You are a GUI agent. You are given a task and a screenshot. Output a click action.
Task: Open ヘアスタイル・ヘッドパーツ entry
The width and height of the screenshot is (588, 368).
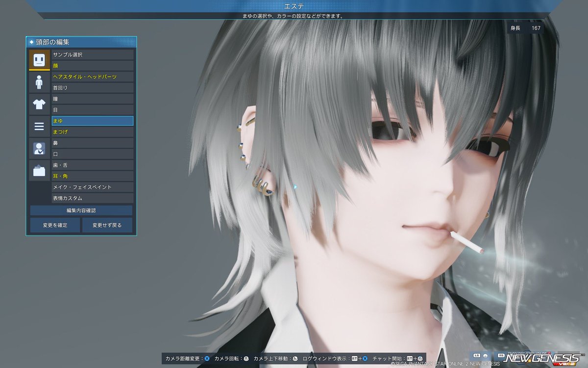point(93,77)
